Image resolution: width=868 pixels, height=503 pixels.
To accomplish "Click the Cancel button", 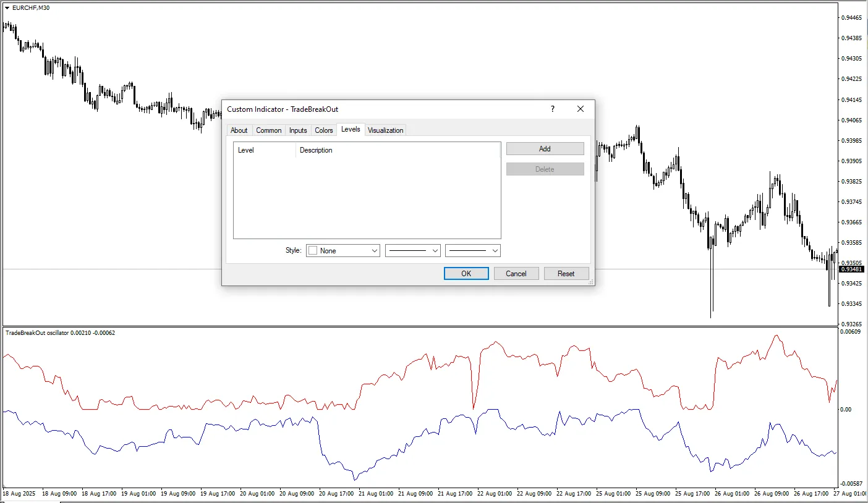I will click(x=516, y=274).
